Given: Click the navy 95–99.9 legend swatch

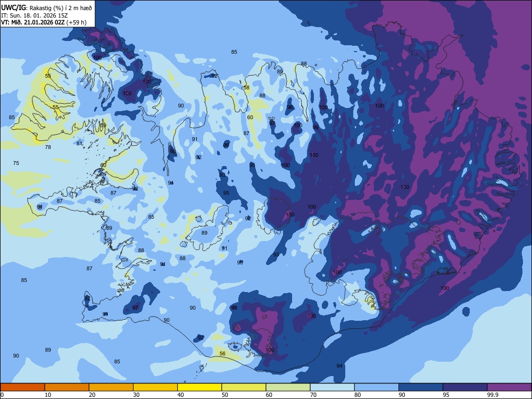Looking at the screenshot, I should [x=465, y=387].
